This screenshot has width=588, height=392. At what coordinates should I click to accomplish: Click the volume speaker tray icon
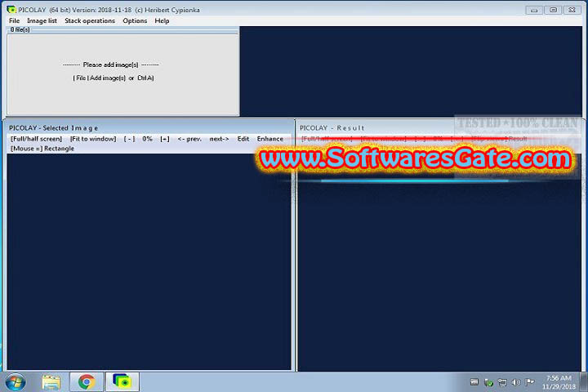(x=516, y=382)
